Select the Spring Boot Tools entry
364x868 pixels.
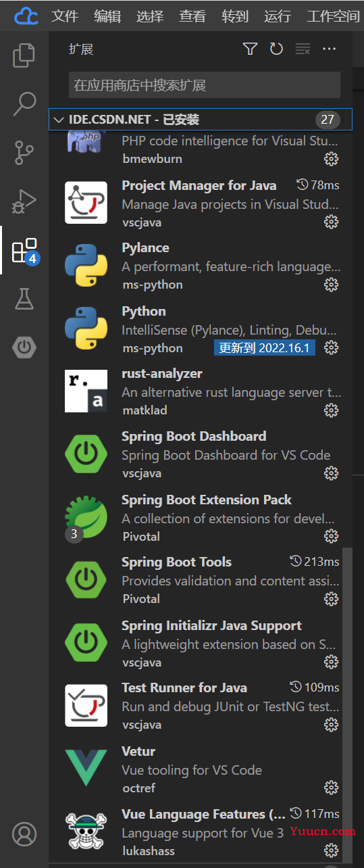[201, 581]
